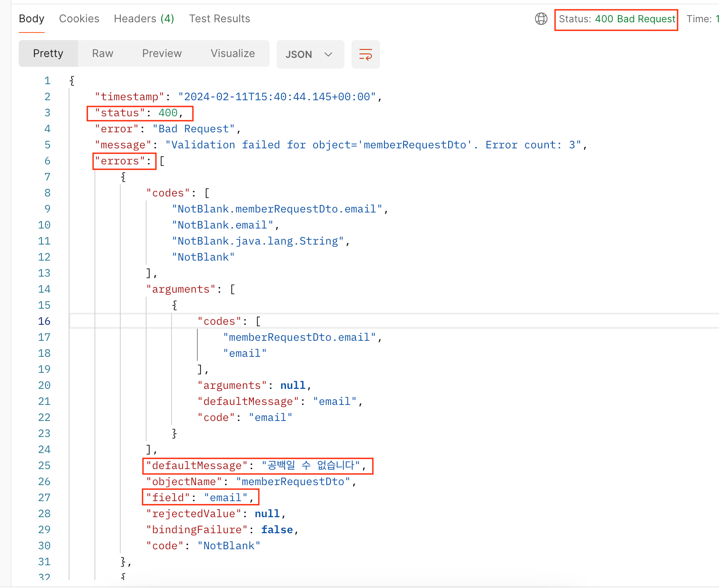
Task: Click the "arguments" key on line 14
Action: click(181, 289)
